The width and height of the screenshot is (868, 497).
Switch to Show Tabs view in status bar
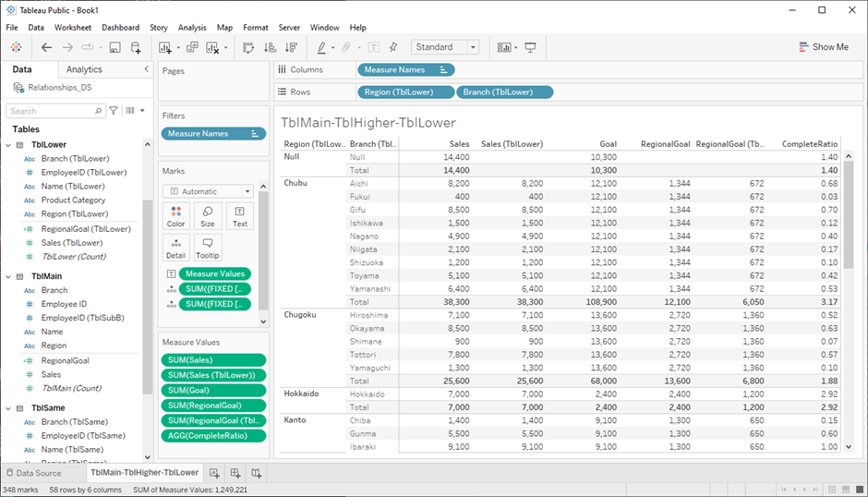(x=860, y=490)
